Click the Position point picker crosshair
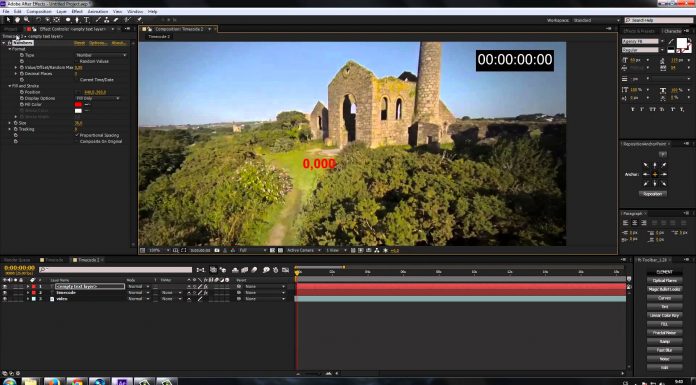The height and width of the screenshot is (385, 696). coord(79,92)
